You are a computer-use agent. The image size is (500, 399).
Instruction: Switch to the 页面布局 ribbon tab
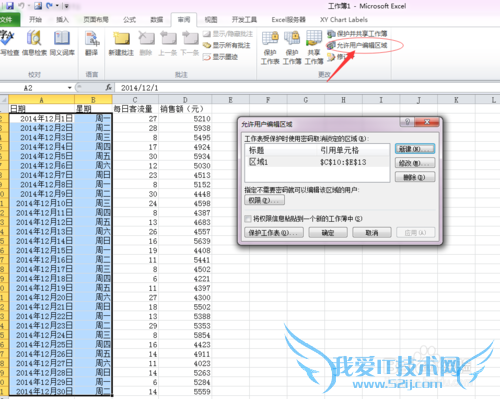coord(96,19)
